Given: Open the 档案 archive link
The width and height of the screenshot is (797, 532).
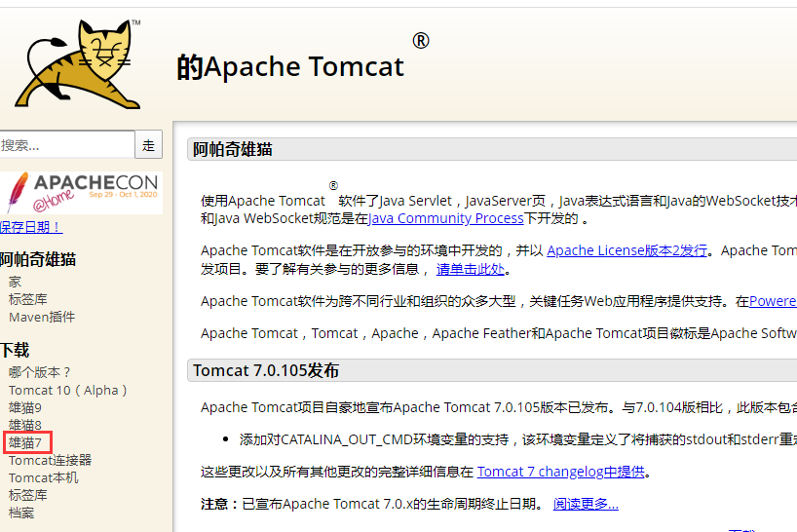Looking at the screenshot, I should click(x=21, y=513).
